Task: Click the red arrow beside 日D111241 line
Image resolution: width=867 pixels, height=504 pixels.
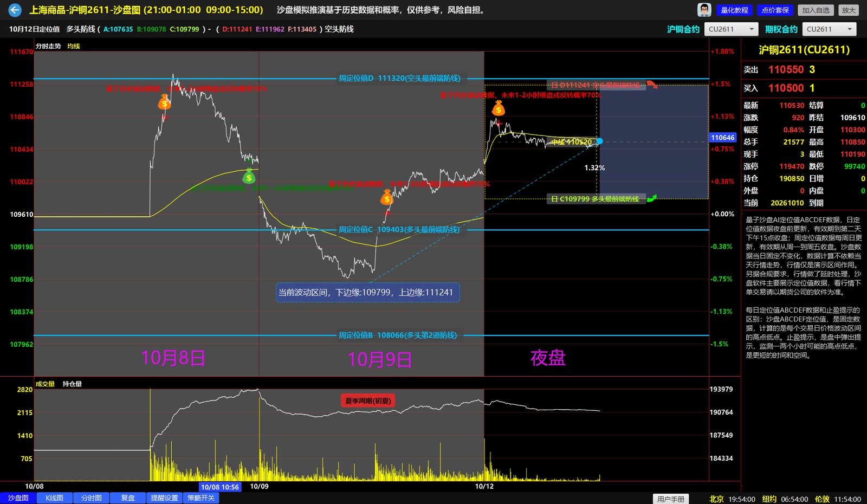Action: click(x=652, y=85)
